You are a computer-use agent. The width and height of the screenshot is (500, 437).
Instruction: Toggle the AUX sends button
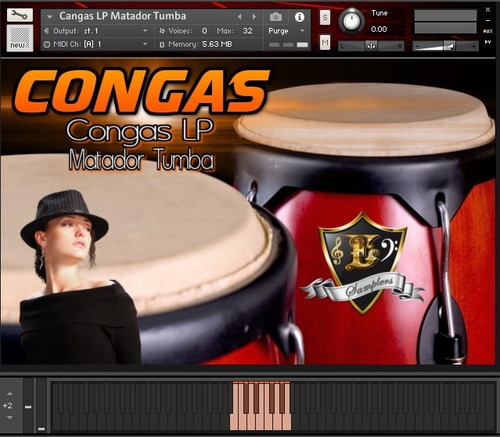488,31
